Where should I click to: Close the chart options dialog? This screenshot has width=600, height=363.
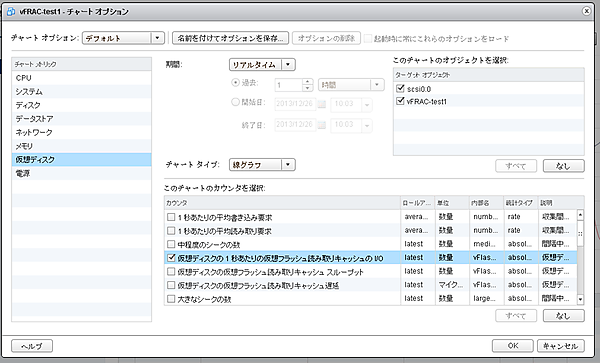[x=586, y=11]
